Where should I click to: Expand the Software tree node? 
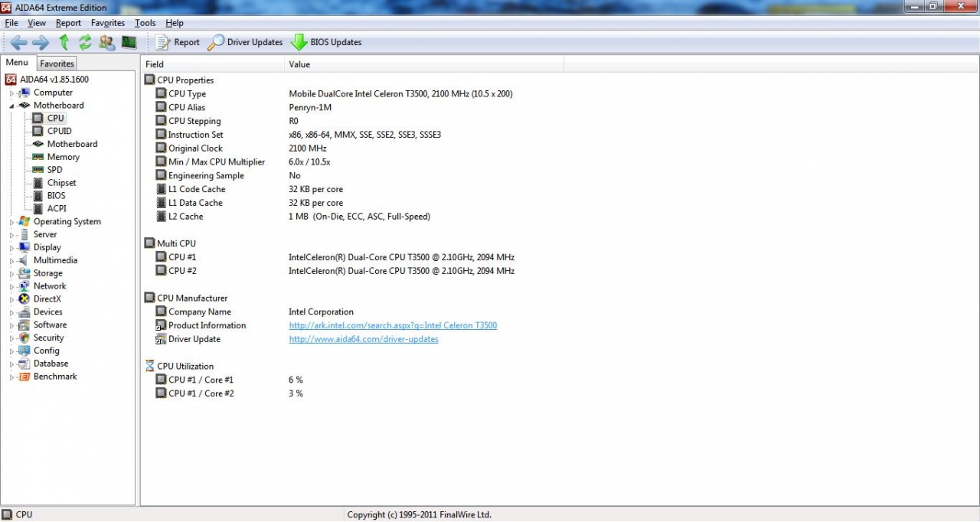[11, 325]
